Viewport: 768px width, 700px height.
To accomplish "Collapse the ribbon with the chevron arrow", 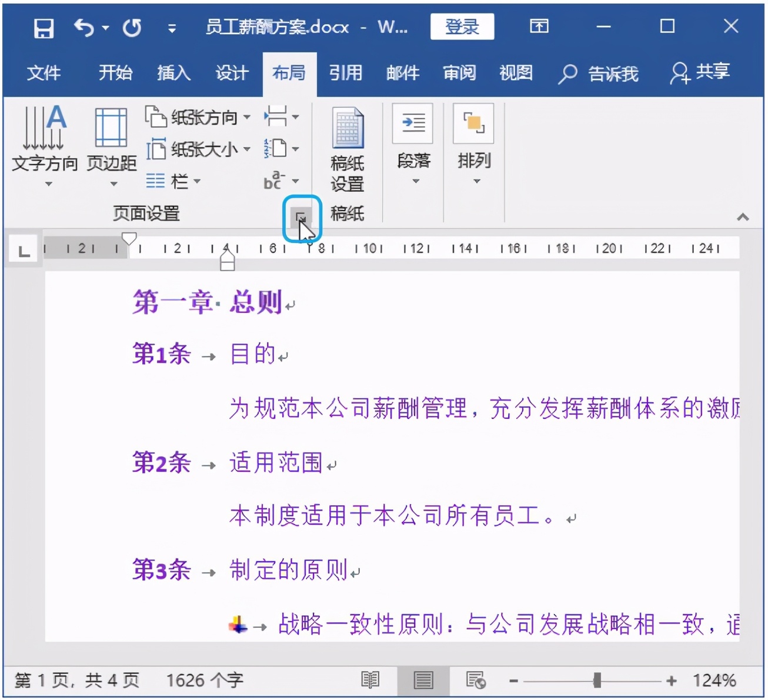I will coord(742,216).
